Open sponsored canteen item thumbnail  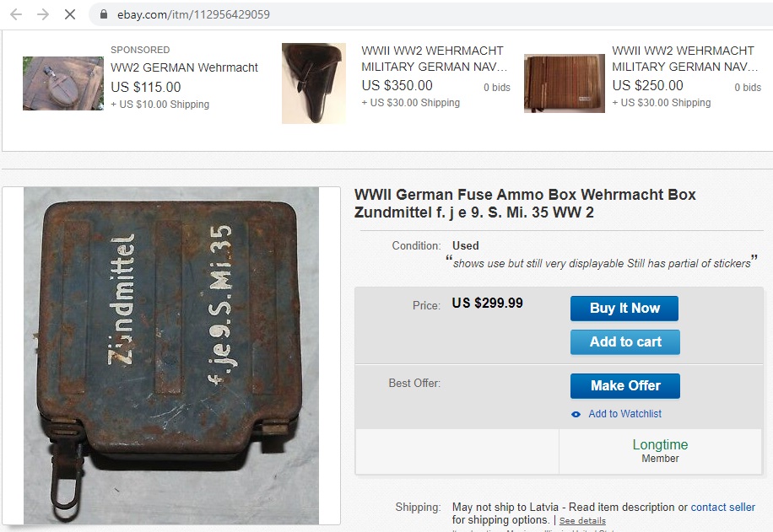click(63, 83)
